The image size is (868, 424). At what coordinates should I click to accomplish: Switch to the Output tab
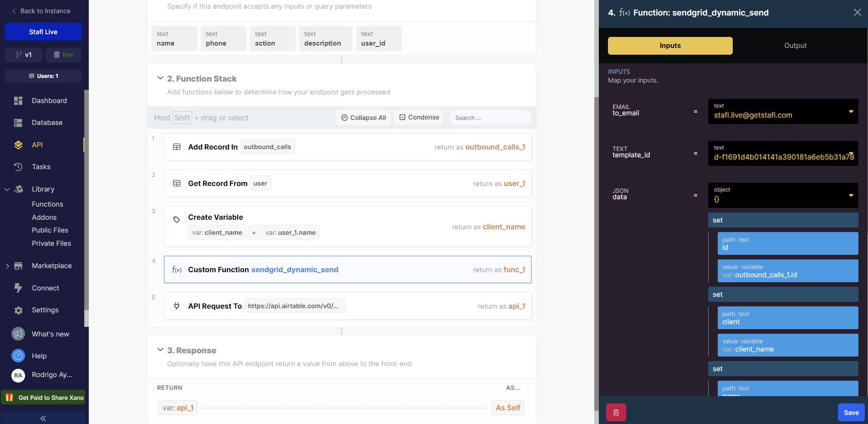pos(795,46)
